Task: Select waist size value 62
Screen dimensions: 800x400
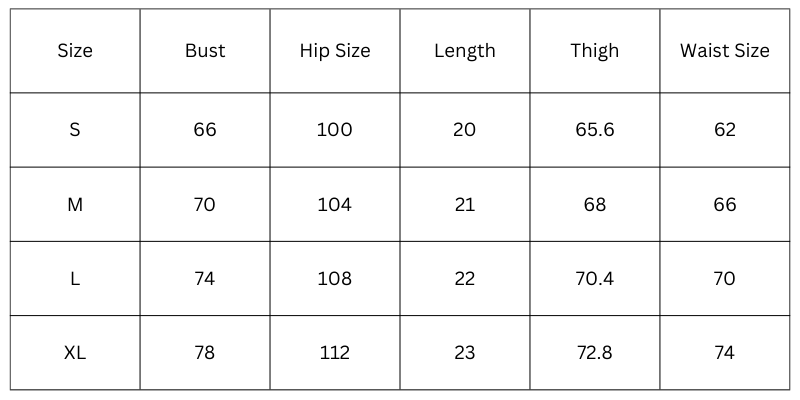Action: tap(724, 130)
